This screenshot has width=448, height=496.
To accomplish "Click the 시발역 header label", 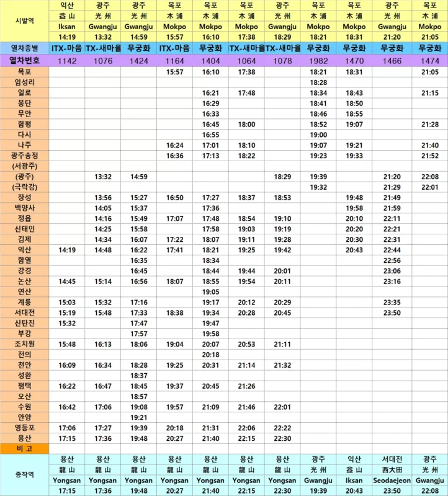I will click(24, 21).
